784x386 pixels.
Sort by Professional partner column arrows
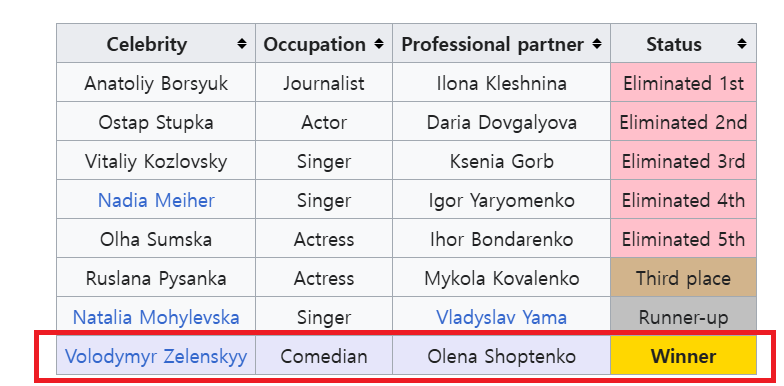(x=596, y=44)
